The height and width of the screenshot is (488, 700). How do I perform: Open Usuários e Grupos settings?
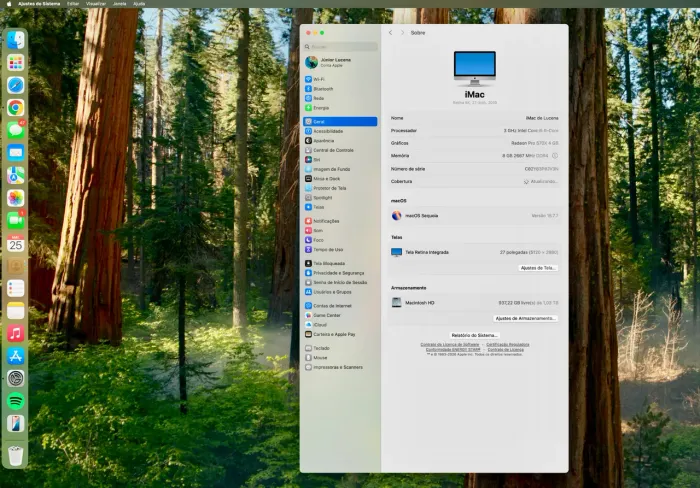(x=340, y=292)
